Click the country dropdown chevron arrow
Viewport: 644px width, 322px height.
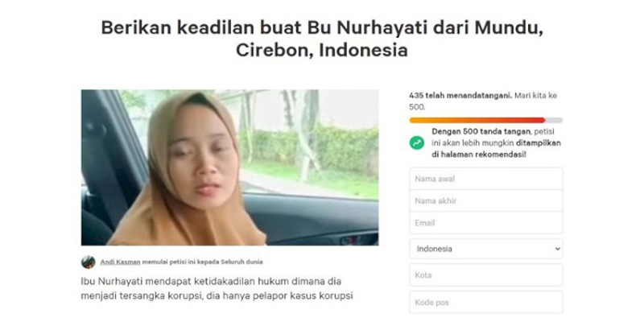(557, 249)
